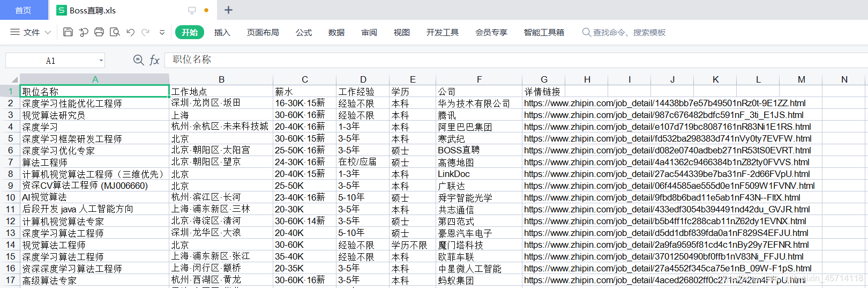Click the Save icon in quick toolbar

click(68, 32)
